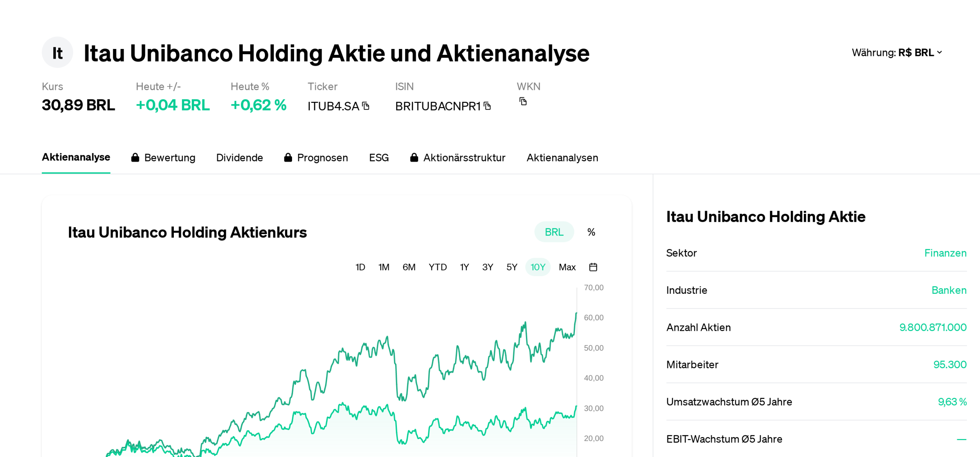The image size is (980, 457).
Task: Select the 1D chart range
Action: pos(360,267)
